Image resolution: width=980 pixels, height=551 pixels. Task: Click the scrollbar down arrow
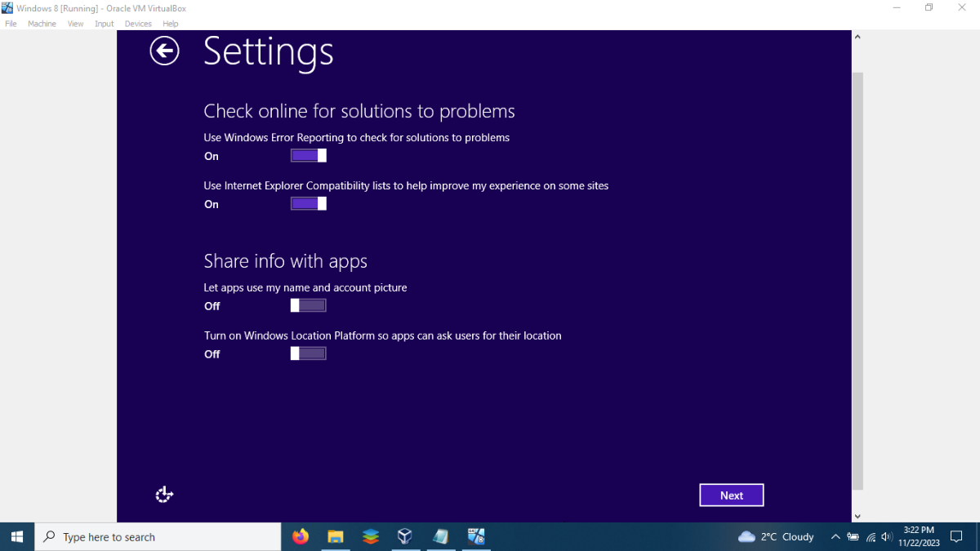tap(857, 516)
